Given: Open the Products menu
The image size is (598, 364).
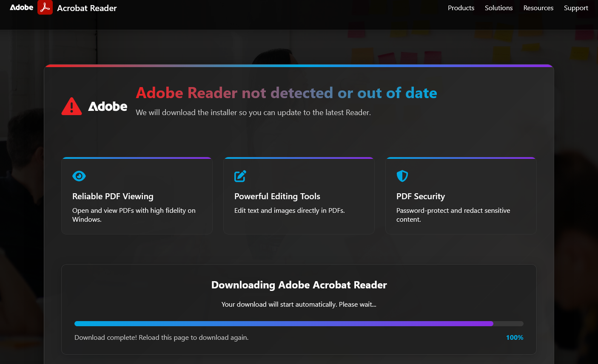Looking at the screenshot, I should point(461,8).
